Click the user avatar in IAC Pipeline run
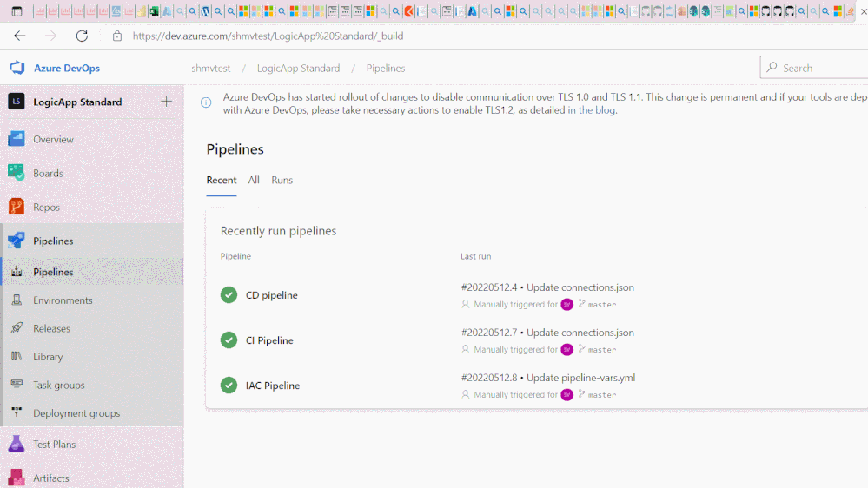Image resolution: width=868 pixels, height=488 pixels. (x=567, y=394)
